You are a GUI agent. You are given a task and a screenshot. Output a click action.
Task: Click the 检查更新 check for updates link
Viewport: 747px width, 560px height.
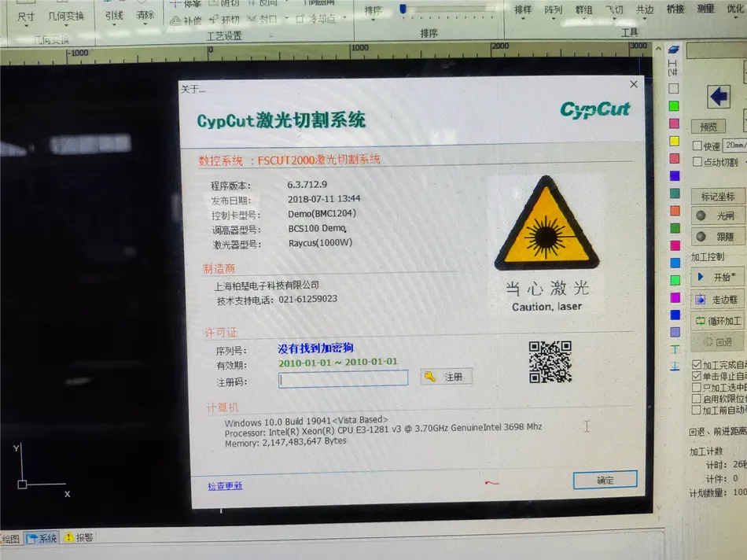[225, 486]
